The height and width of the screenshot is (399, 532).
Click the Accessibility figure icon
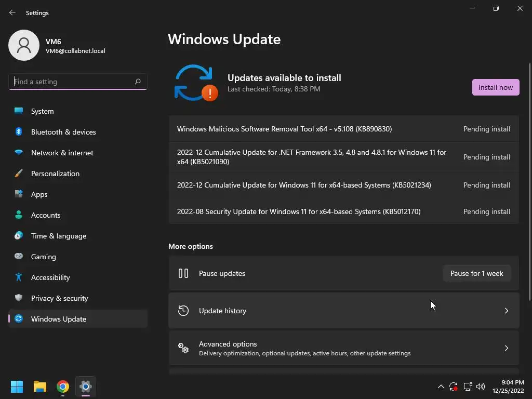19,277
